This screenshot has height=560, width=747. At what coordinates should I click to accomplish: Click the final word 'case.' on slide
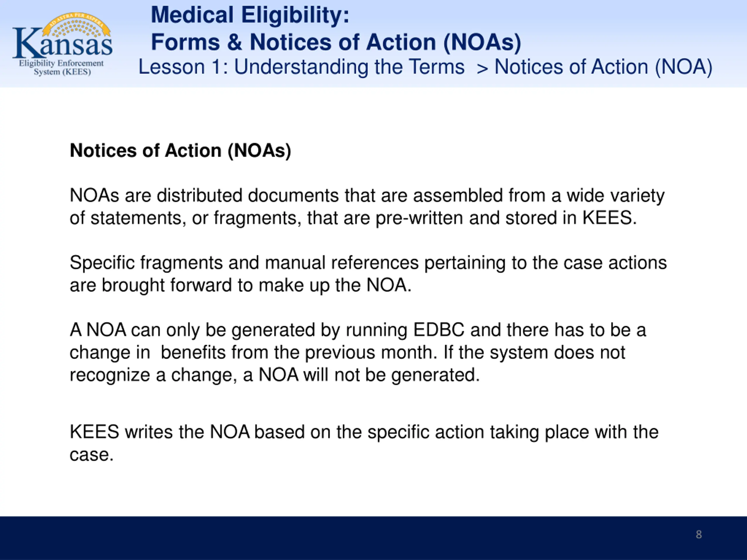coord(92,455)
